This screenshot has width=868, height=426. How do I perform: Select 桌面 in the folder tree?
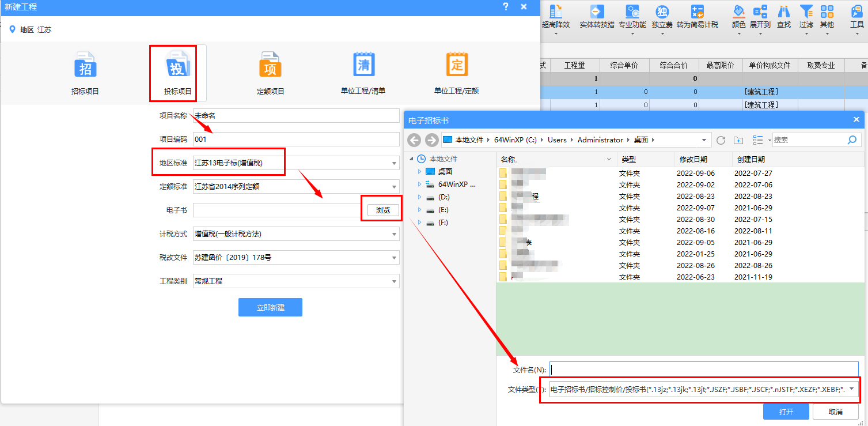click(x=445, y=171)
